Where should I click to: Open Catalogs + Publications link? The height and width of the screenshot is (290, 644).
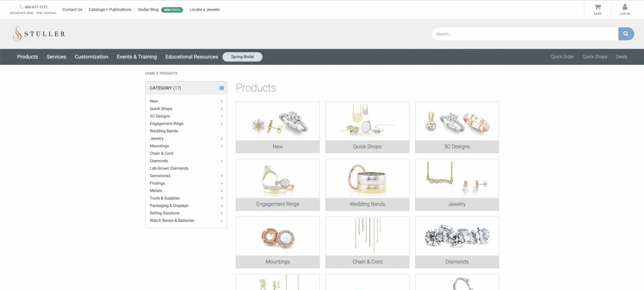[110, 9]
